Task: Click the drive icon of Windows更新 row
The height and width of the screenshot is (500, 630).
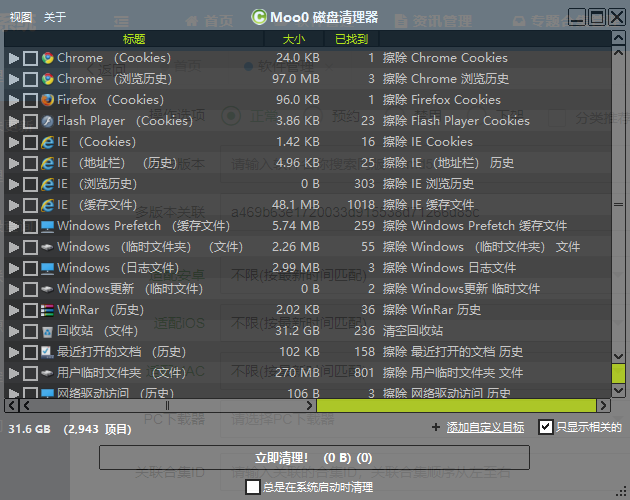Action: coord(47,289)
